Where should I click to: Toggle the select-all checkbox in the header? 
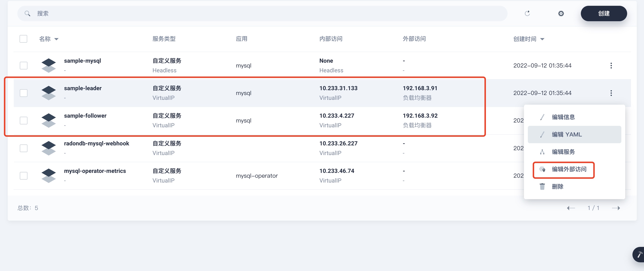pyautogui.click(x=24, y=39)
